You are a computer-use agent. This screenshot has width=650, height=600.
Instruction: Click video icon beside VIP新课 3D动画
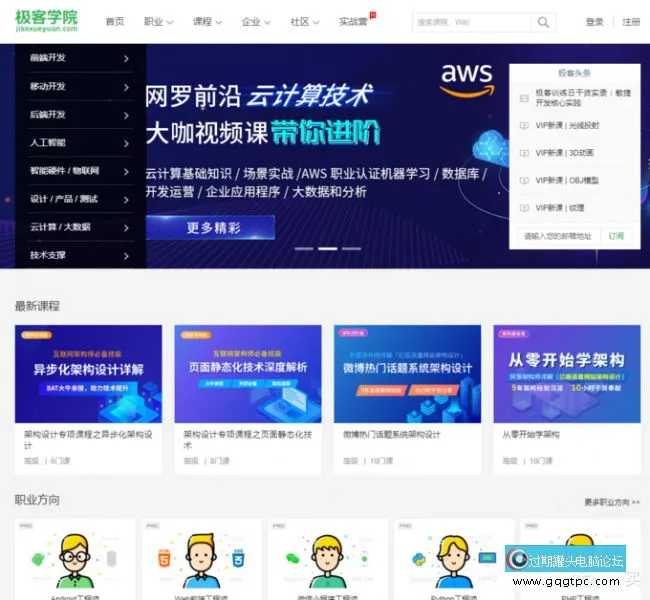click(525, 153)
